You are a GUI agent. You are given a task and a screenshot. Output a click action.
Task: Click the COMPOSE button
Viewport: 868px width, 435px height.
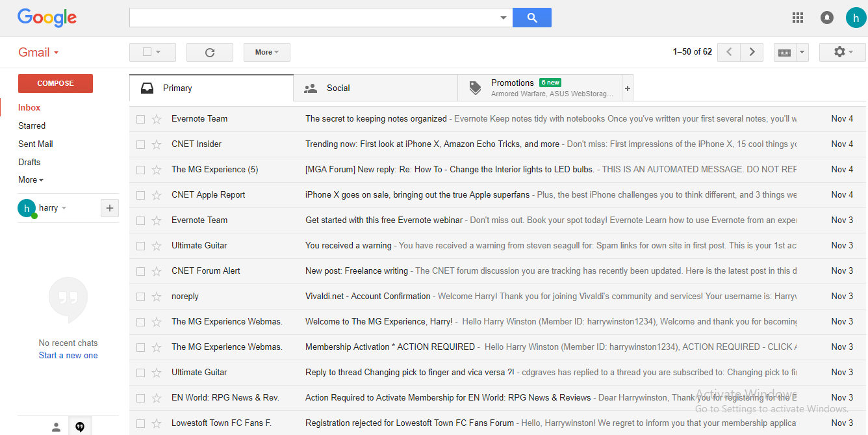(55, 83)
